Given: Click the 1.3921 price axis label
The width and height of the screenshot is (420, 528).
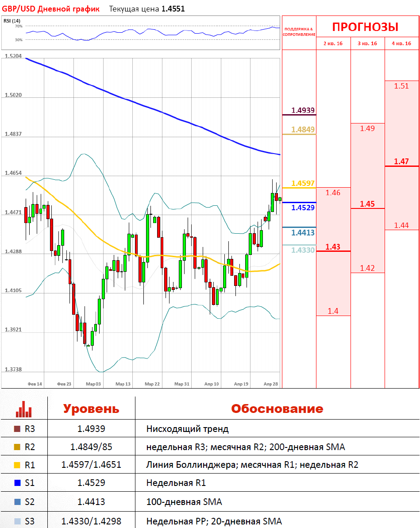Looking at the screenshot, I should [x=13, y=330].
